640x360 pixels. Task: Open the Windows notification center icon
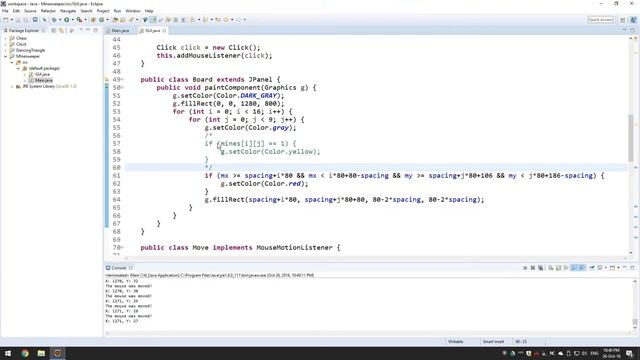click(x=629, y=353)
